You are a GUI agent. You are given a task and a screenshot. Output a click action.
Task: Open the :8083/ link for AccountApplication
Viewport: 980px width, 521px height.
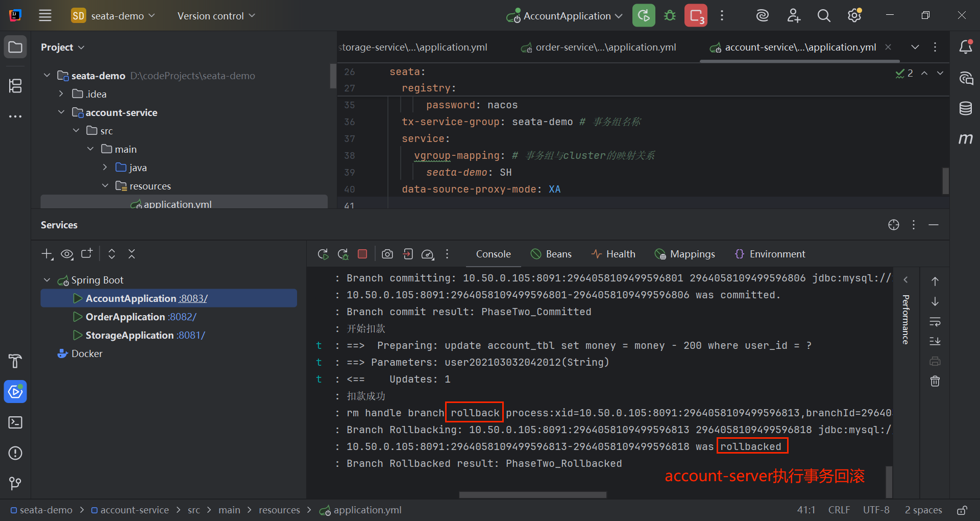193,298
